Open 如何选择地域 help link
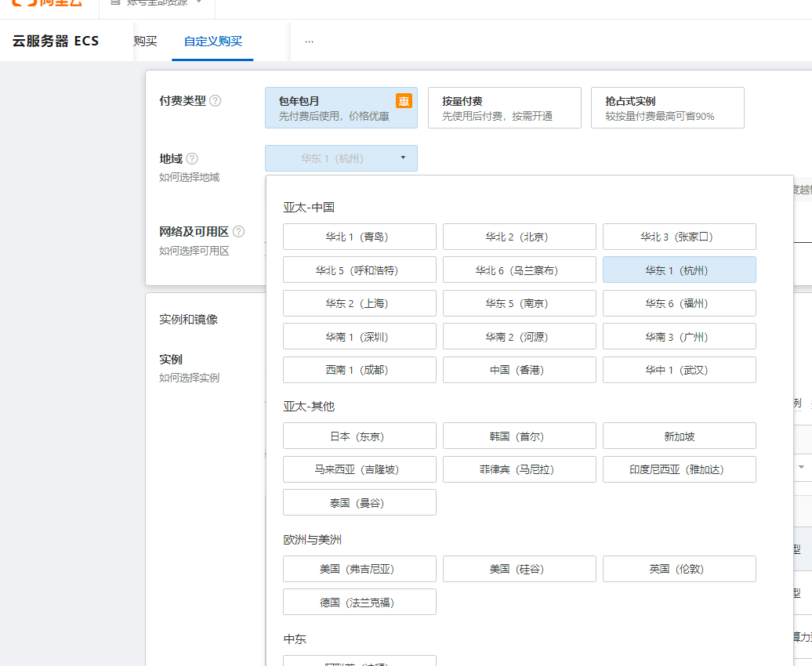This screenshot has height=666, width=812. coord(190,177)
